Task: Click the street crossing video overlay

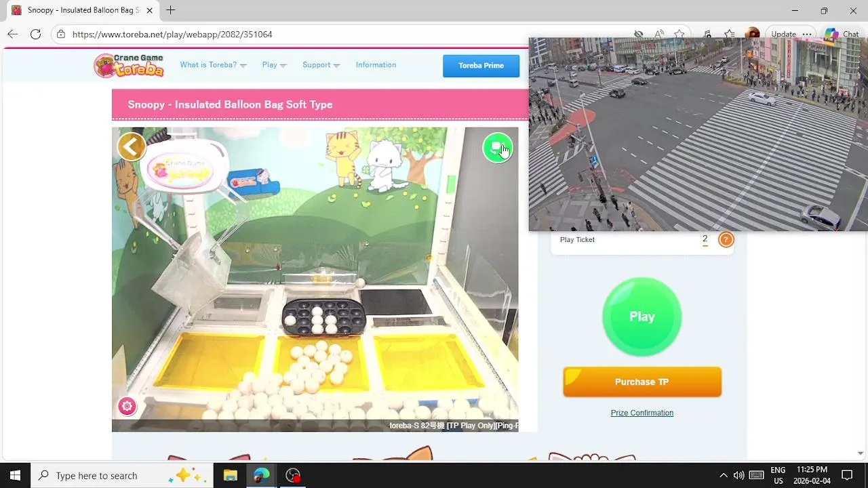Action: pos(698,134)
